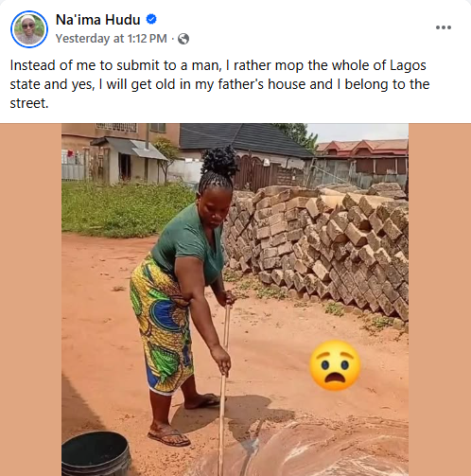Open Na'ima Hudu's profile name link
The height and width of the screenshot is (476, 471).
click(97, 20)
